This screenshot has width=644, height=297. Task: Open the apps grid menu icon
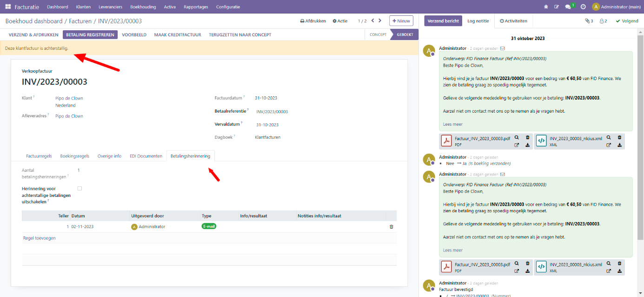(x=8, y=7)
